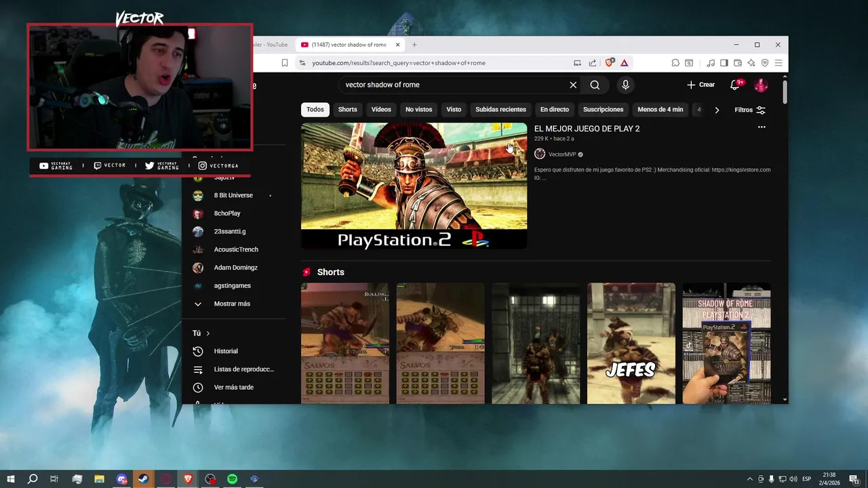Click the site settings icon left of URL
Viewport: 868px width, 488px height.
pyautogui.click(x=302, y=63)
